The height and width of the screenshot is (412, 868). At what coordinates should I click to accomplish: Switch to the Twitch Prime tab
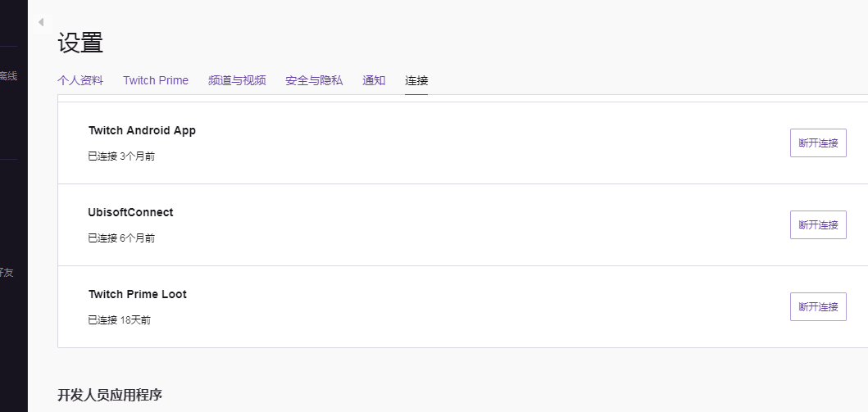tap(156, 80)
